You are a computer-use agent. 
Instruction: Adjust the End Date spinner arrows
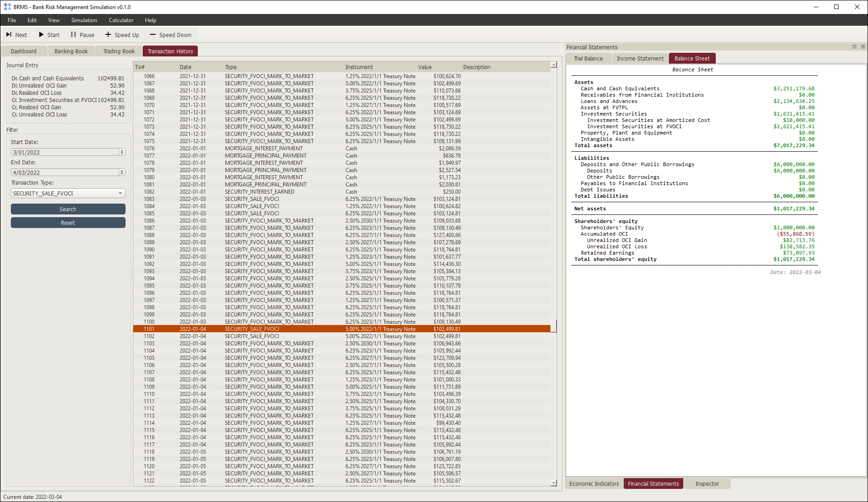point(122,172)
